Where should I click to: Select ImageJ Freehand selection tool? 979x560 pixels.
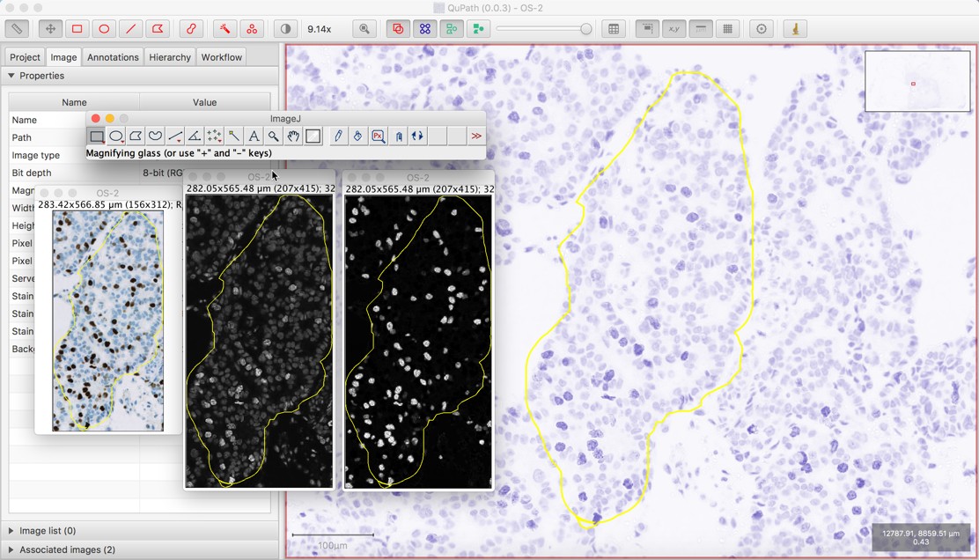156,136
